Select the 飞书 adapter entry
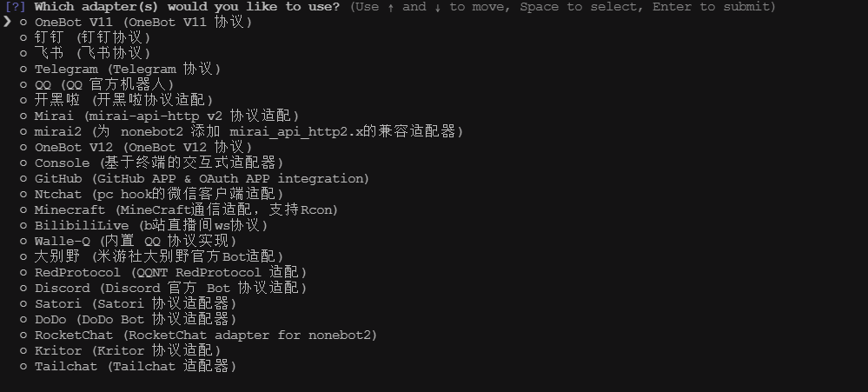Screen dimensions: 868x392 (84, 53)
